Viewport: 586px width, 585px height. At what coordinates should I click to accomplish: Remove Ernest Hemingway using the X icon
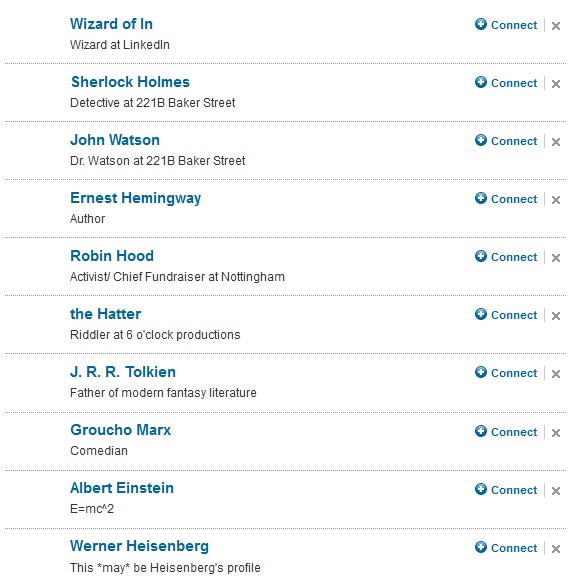point(556,200)
